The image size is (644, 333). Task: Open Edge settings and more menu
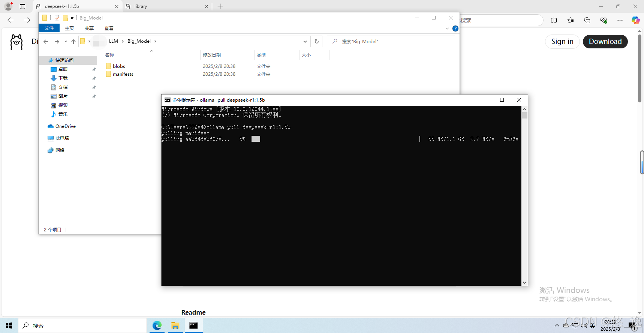pyautogui.click(x=620, y=20)
